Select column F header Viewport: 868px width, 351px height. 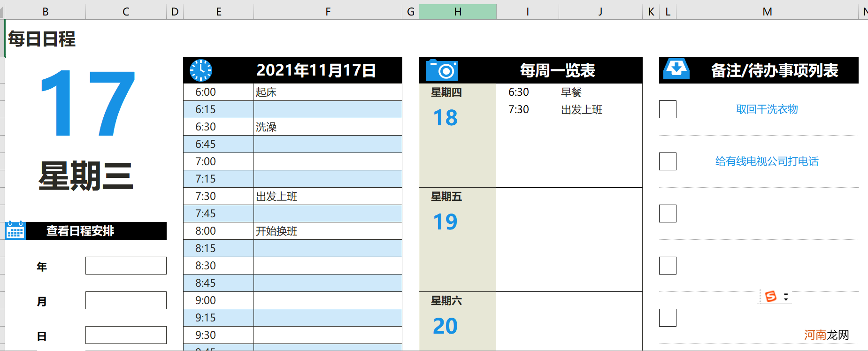328,12
